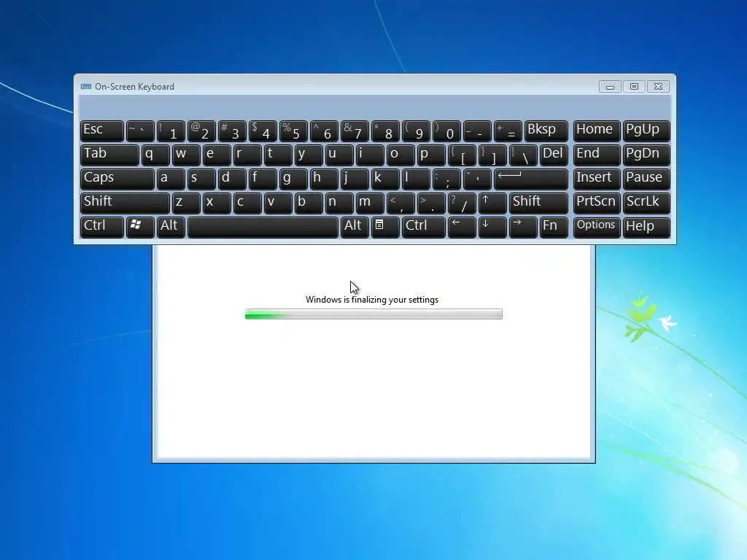Click the letter m key

point(370,203)
